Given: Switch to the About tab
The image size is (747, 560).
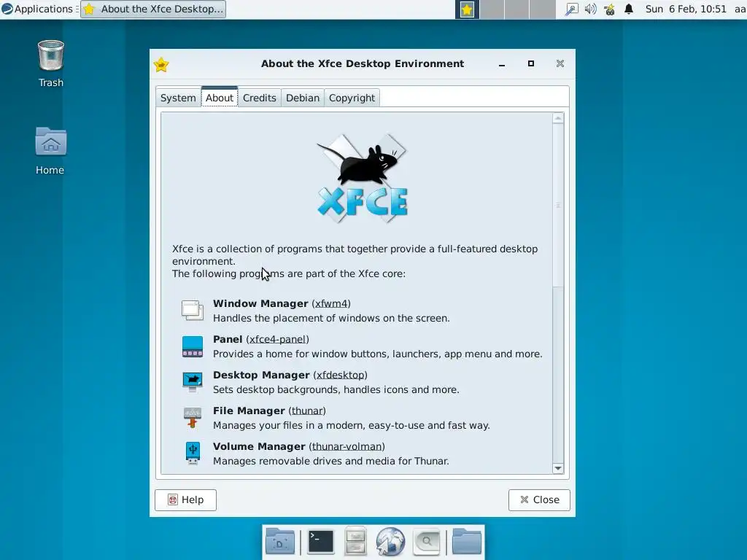Looking at the screenshot, I should [x=219, y=98].
